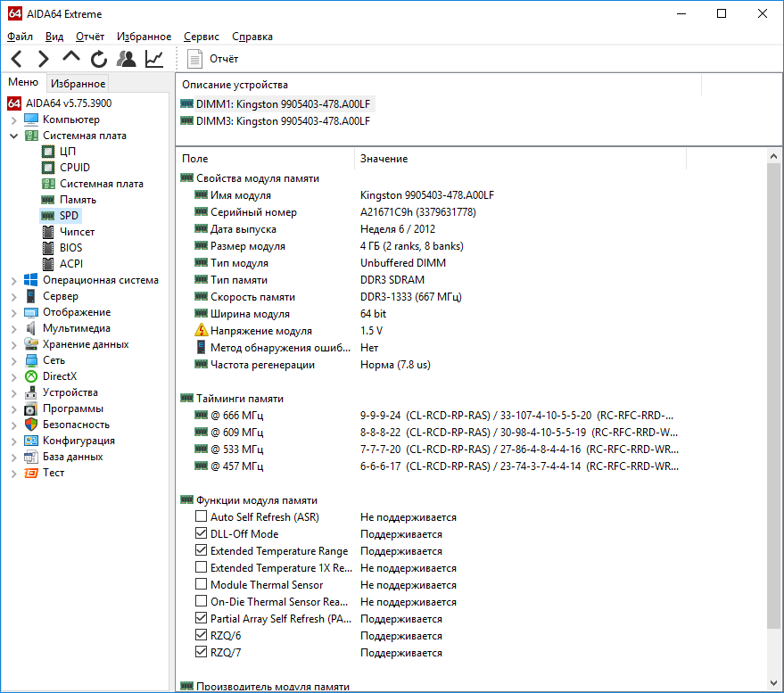
Task: Toggle the On-Die Thermal Sensor Rea... checkbox
Action: click(x=201, y=600)
